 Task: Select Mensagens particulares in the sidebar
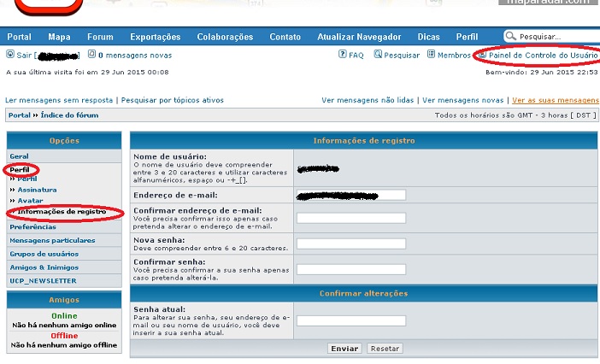(x=52, y=240)
